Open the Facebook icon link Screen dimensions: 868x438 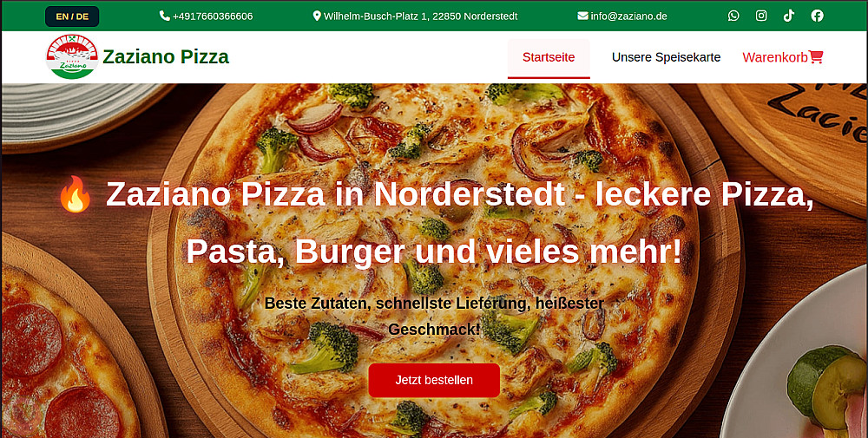coord(817,16)
